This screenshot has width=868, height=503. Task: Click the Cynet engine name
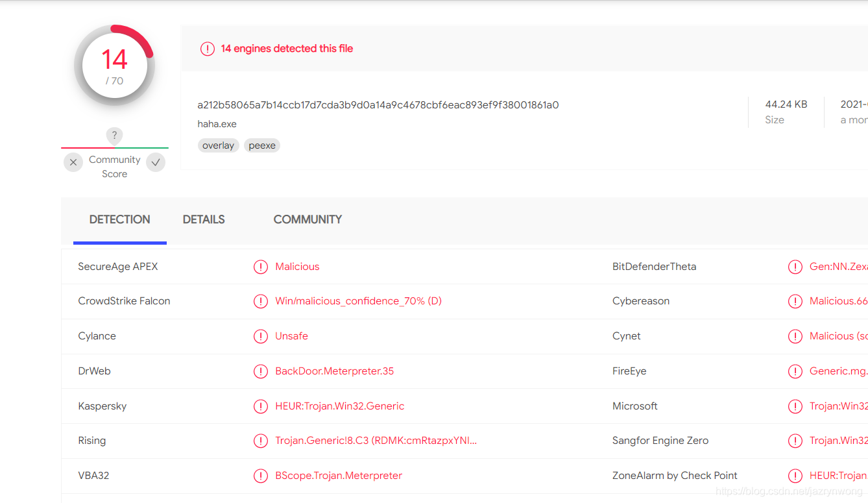point(626,336)
